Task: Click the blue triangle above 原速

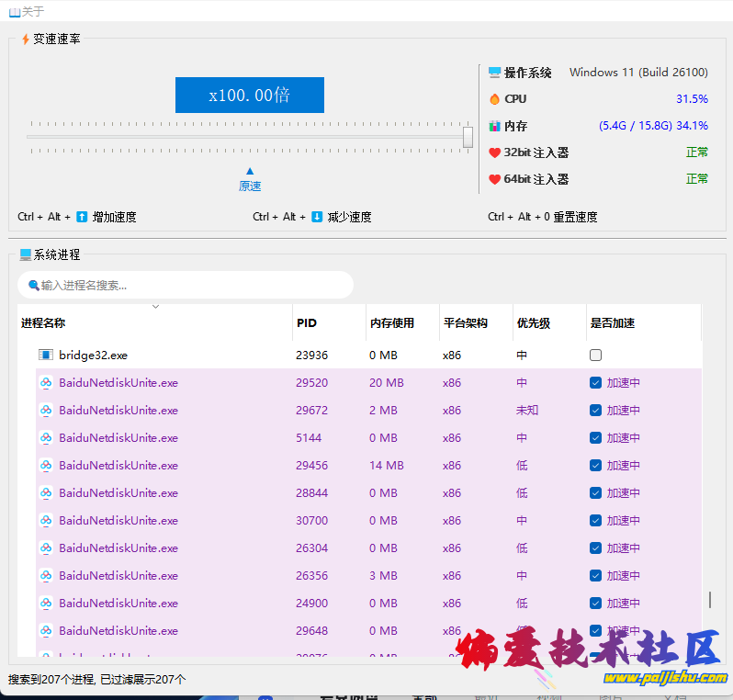Action: (250, 171)
